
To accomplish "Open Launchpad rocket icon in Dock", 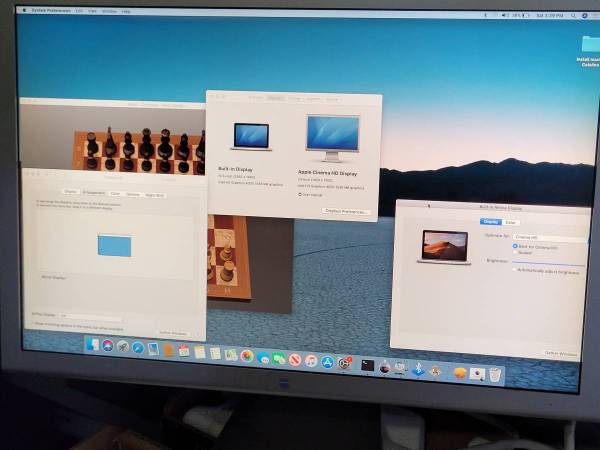I will point(123,347).
